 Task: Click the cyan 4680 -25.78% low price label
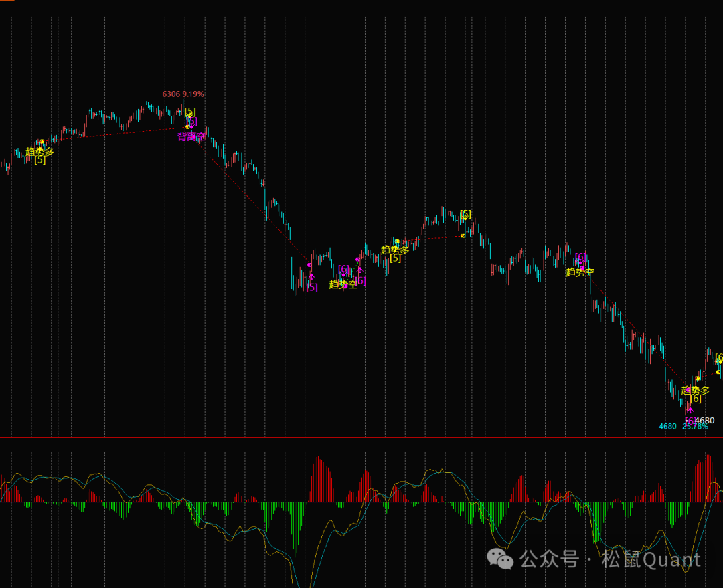[x=683, y=427]
